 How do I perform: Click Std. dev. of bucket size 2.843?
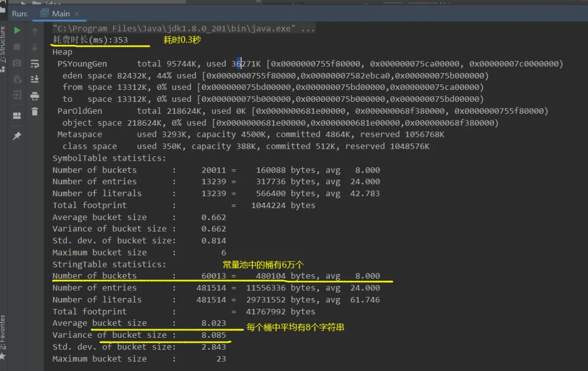[139, 347]
